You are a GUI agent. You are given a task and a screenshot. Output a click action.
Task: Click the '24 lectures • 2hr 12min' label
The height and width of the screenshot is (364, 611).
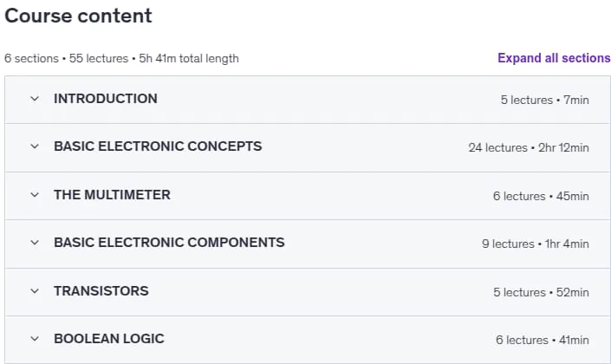[x=529, y=147]
